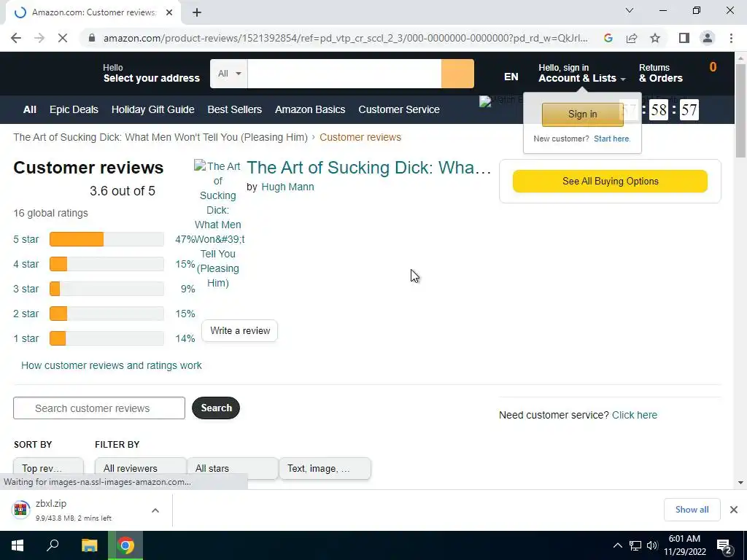Open the Chrome profile icon

(708, 38)
